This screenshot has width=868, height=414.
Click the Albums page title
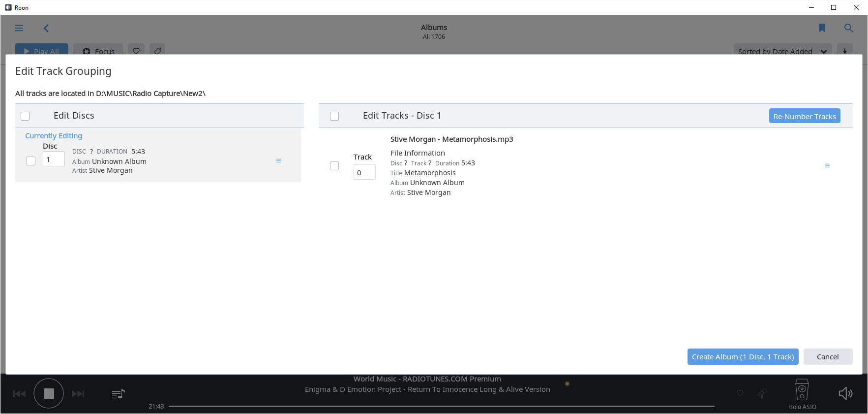coord(434,28)
